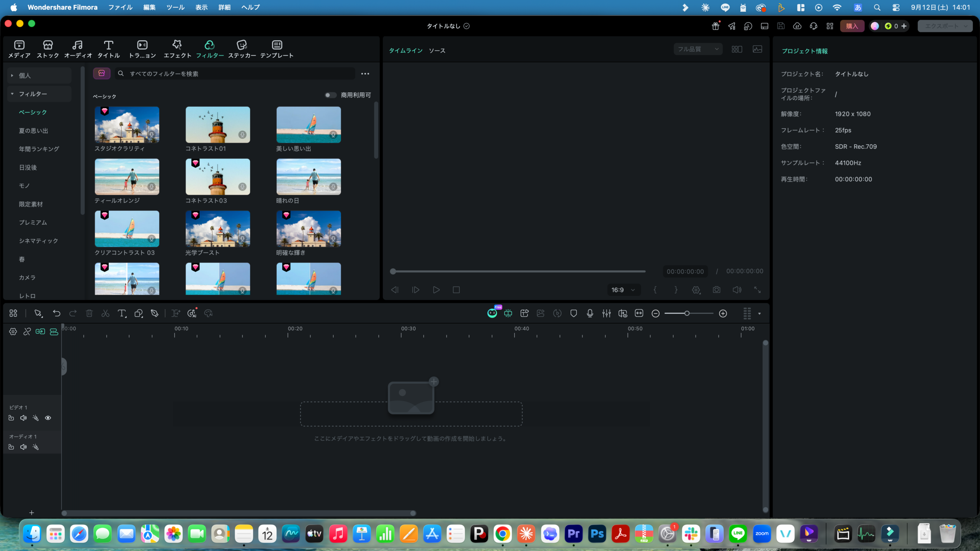This screenshot has width=980, height=551.
Task: Click the marker shield icon
Action: 573,313
